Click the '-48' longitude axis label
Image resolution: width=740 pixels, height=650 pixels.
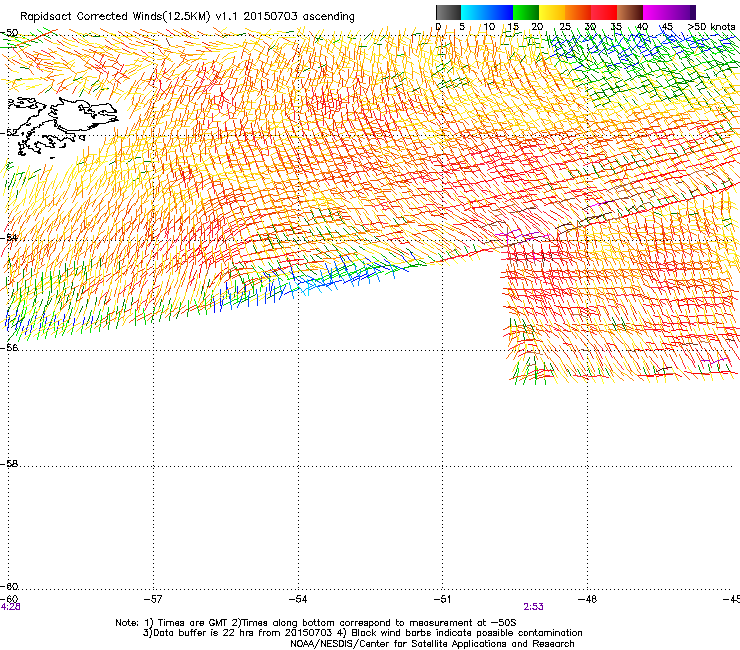coord(587,599)
